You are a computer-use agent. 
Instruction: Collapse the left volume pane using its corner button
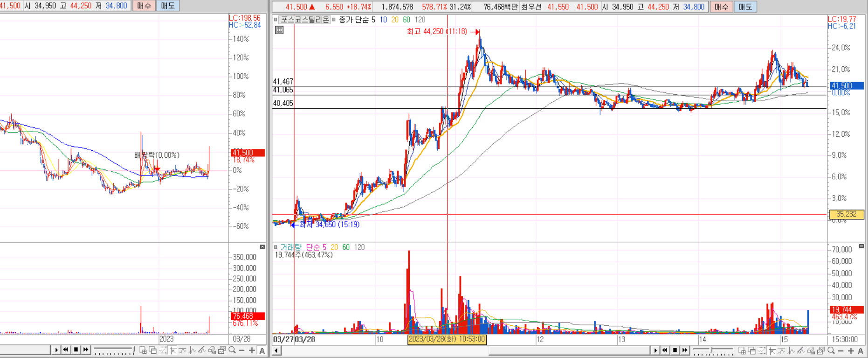pos(262,246)
